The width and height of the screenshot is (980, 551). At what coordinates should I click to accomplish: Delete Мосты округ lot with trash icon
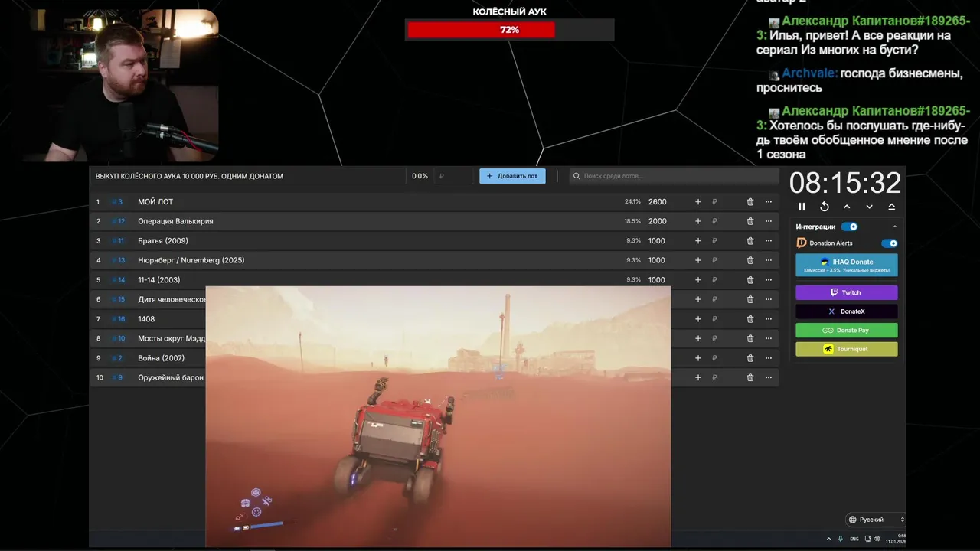coord(750,338)
